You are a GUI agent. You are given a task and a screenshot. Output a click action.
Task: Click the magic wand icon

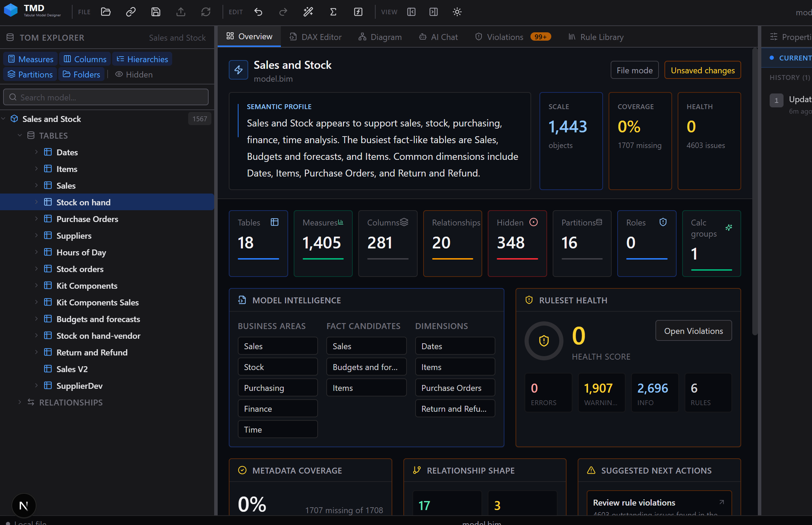pyautogui.click(x=308, y=12)
